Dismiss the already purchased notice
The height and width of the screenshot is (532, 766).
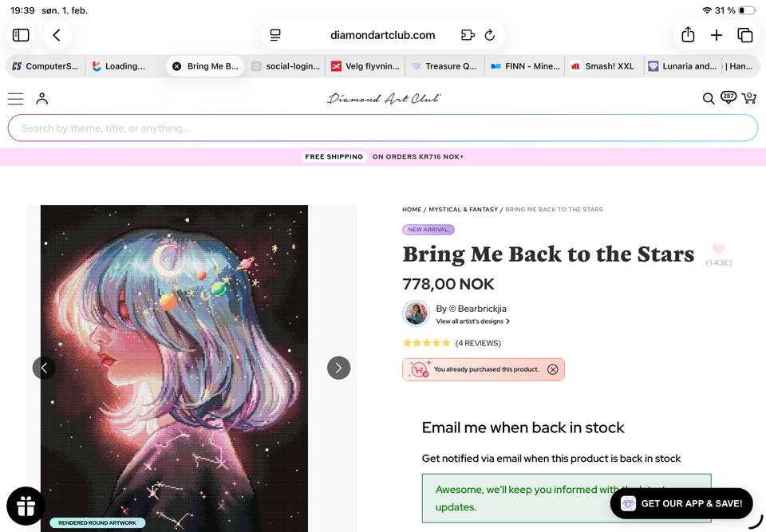click(553, 369)
